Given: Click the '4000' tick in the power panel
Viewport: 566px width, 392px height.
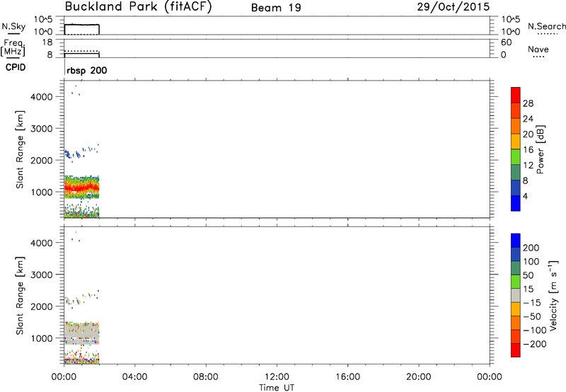Looking at the screenshot, I should [42, 97].
